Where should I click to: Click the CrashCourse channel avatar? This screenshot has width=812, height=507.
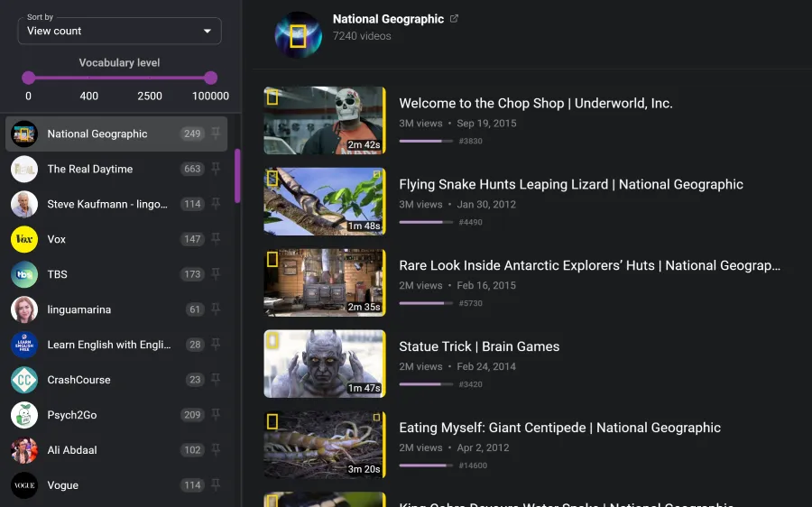24,380
